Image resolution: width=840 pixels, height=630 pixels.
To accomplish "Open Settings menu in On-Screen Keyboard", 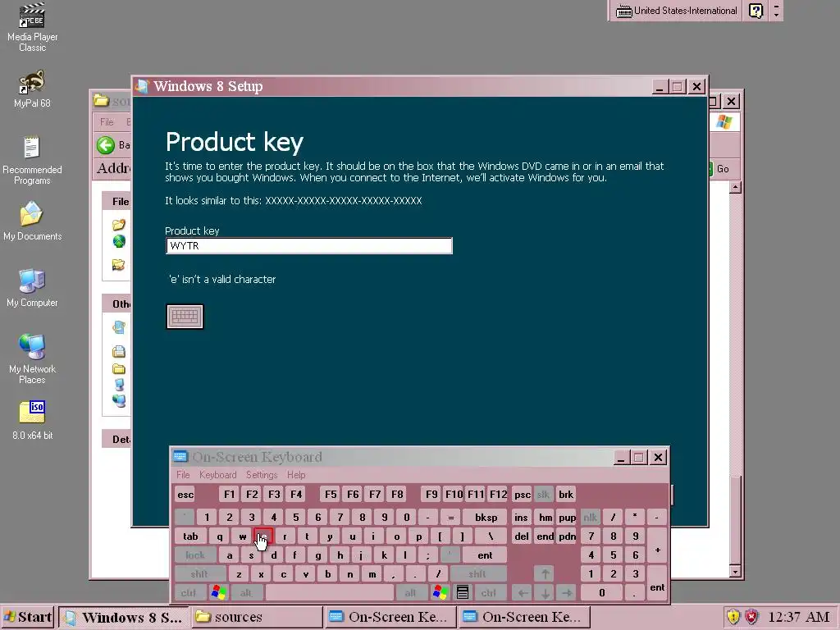I will (262, 475).
